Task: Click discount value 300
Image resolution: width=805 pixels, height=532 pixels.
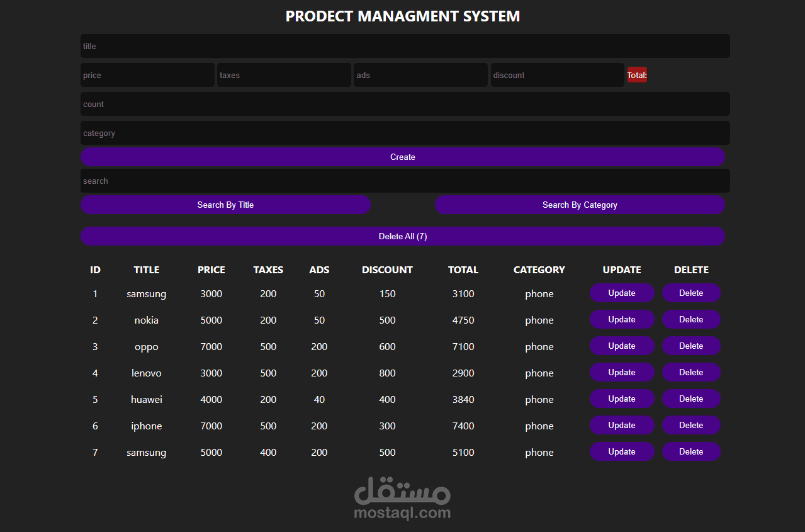Action: [x=388, y=426]
